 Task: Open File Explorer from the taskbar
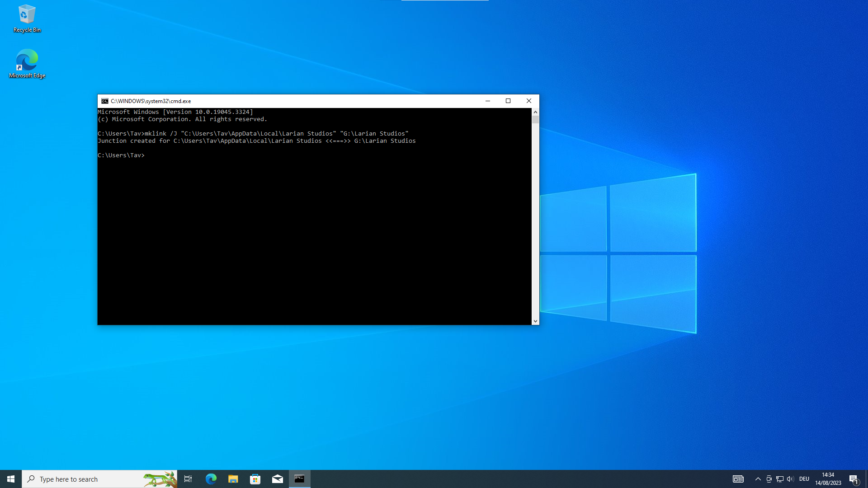point(233,479)
